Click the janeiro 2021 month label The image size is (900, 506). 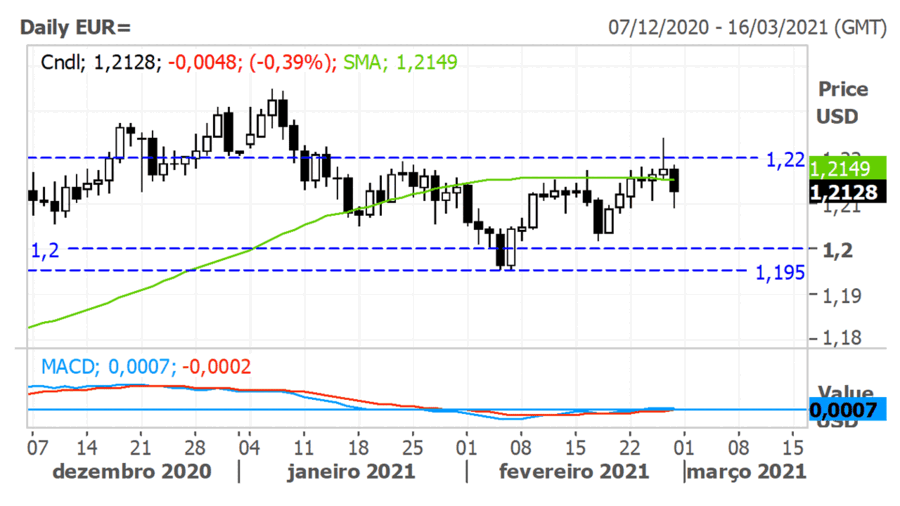pos(350,470)
